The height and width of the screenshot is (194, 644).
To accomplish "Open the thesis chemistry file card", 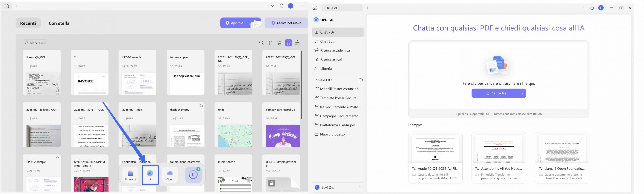I will pyautogui.click(x=185, y=125).
